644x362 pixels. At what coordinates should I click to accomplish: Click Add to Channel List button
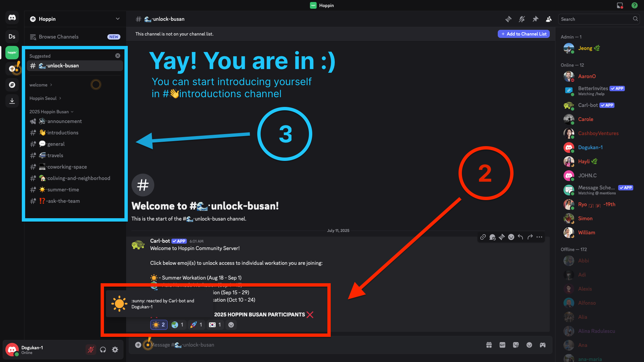(524, 34)
